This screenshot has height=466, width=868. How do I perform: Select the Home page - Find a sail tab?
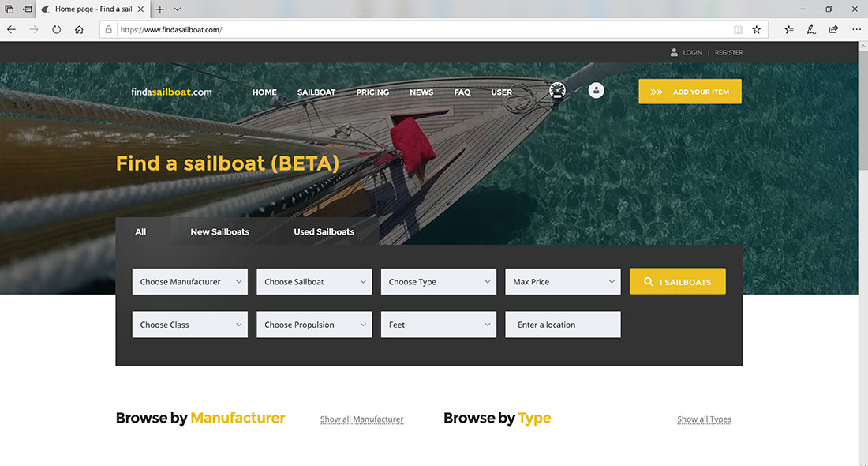pyautogui.click(x=93, y=9)
